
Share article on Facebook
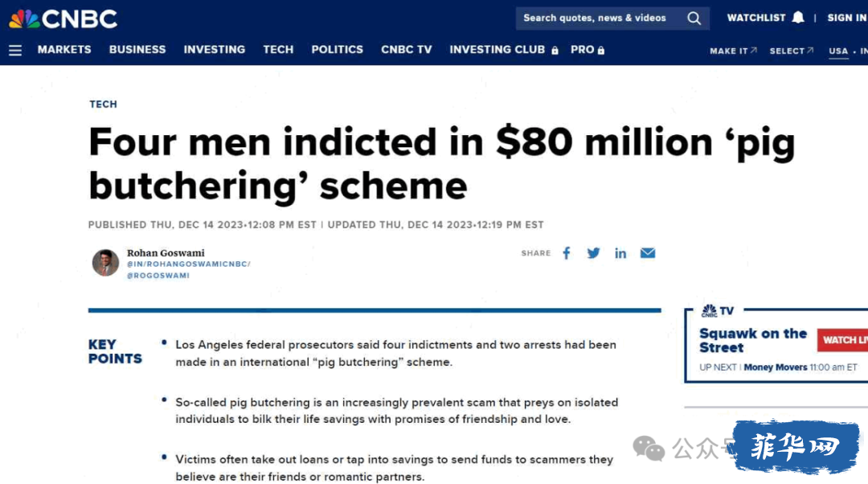click(x=567, y=253)
